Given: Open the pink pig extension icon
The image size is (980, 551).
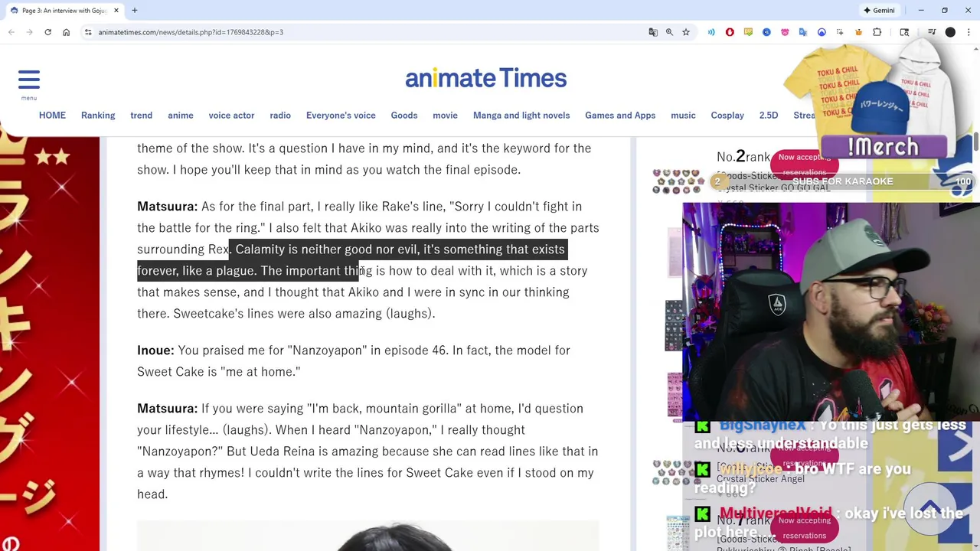Looking at the screenshot, I should pos(785,32).
